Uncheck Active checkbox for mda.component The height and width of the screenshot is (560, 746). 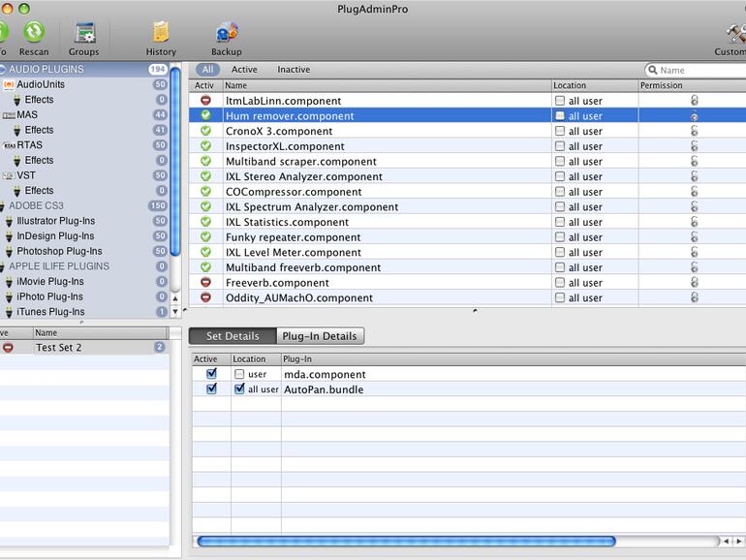click(x=211, y=374)
